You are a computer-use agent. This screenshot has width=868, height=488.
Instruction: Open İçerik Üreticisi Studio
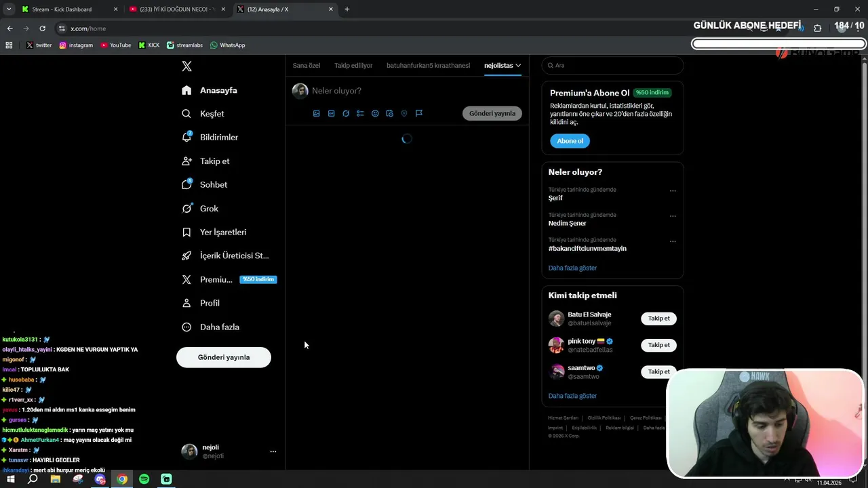point(225,256)
